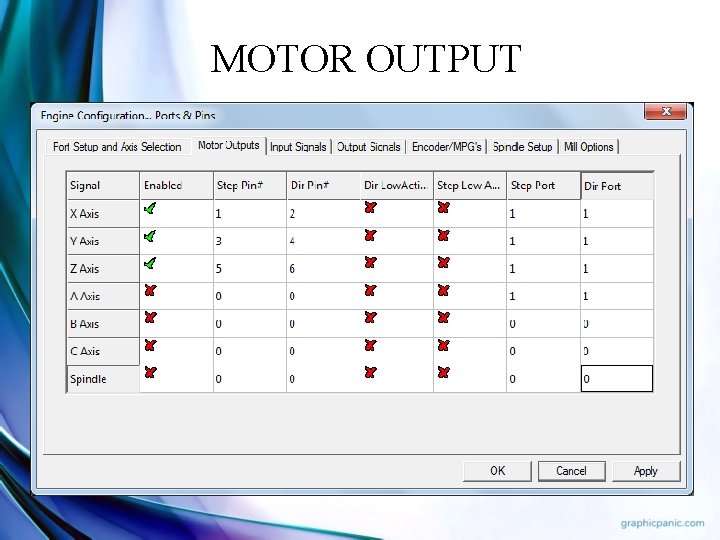
Task: Toggle C Axis Step Low Active icon
Action: click(444, 345)
